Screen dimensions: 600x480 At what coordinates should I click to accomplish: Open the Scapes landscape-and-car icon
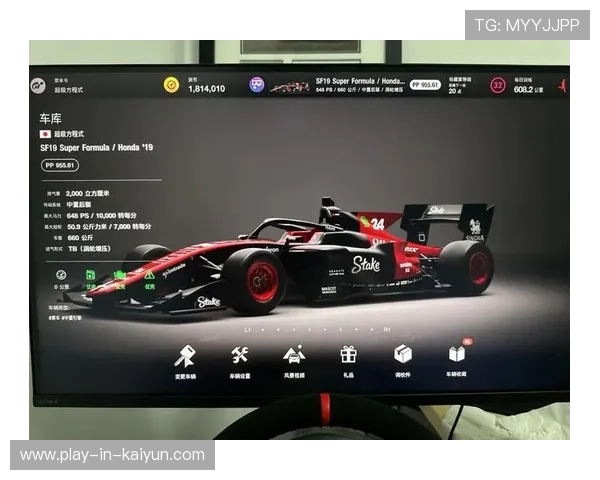[294, 355]
